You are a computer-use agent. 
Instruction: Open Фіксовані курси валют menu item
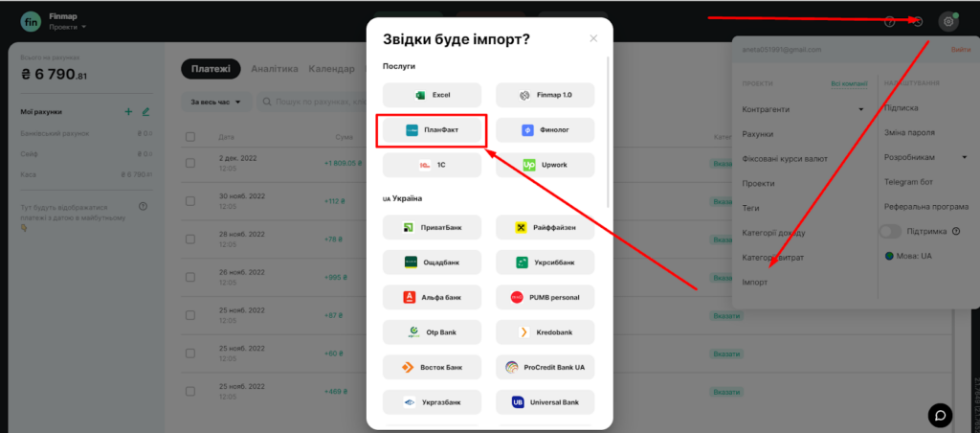785,158
